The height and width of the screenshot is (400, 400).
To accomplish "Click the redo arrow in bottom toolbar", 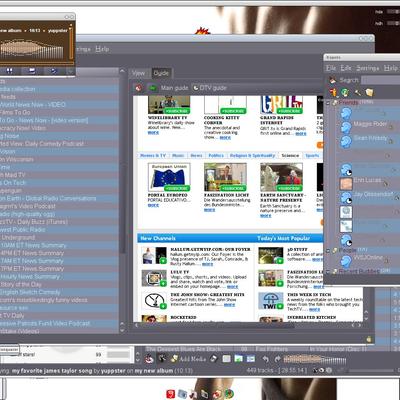I will 277,359.
